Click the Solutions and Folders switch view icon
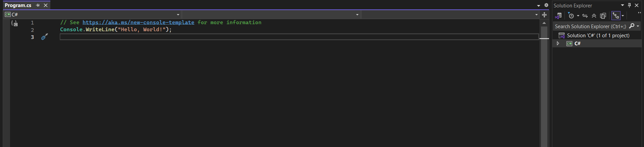Image resolution: width=644 pixels, height=147 pixels. pos(558,16)
